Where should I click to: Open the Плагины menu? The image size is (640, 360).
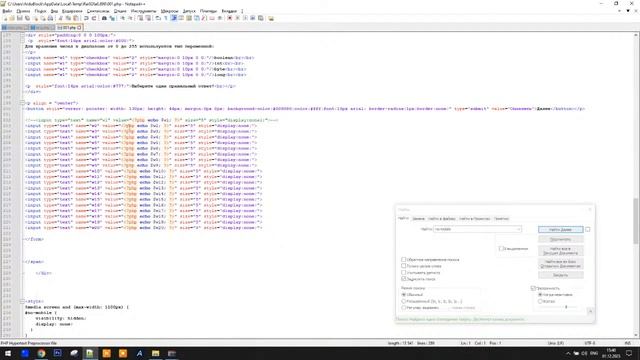(208, 11)
